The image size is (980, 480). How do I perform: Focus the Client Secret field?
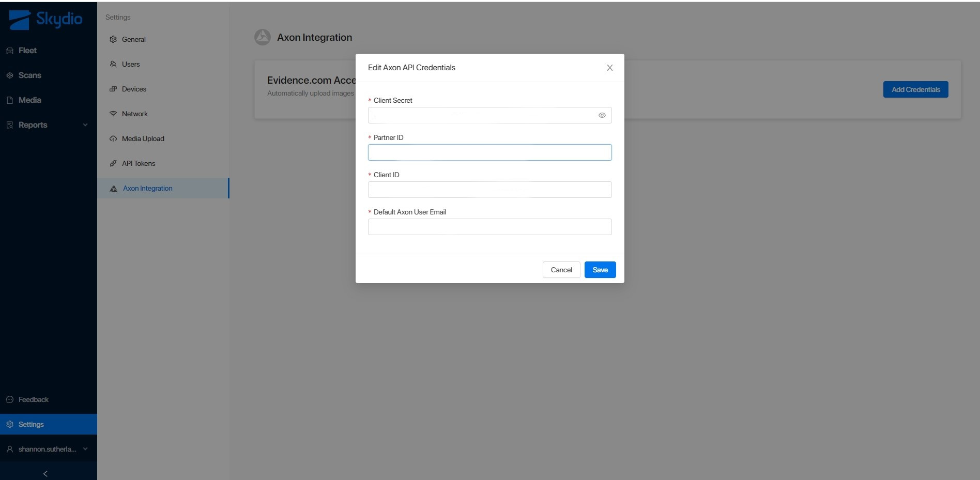point(489,115)
